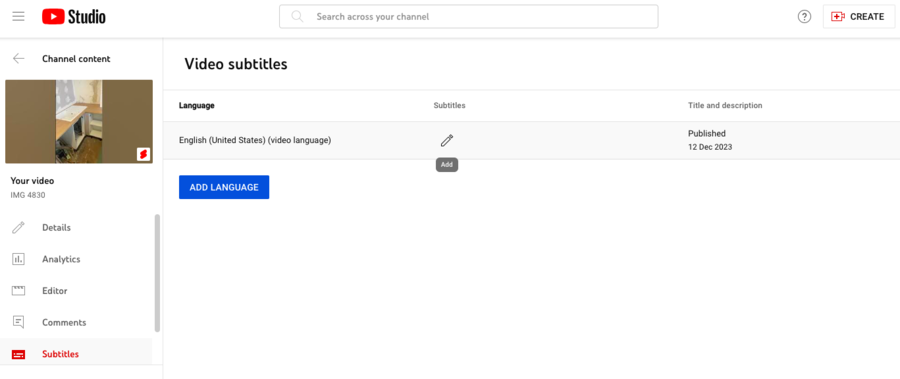Click the Details pencil icon in sidebar
The image size is (900, 379).
18,227
